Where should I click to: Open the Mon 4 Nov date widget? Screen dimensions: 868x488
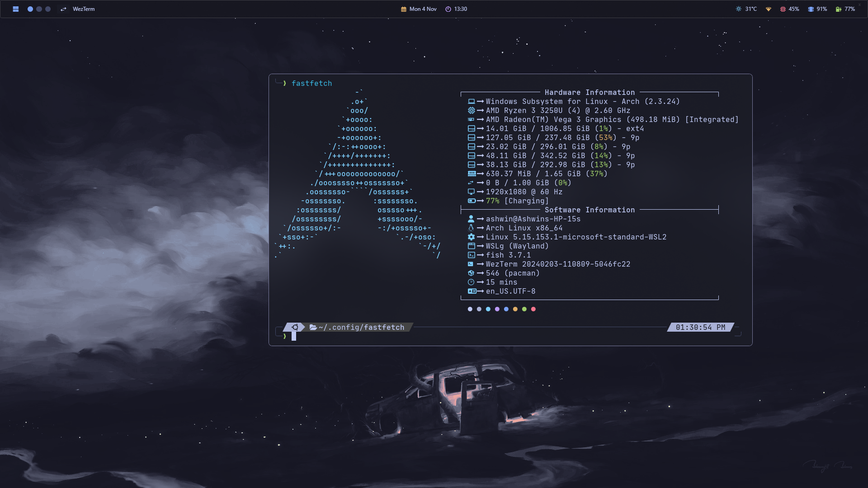423,9
